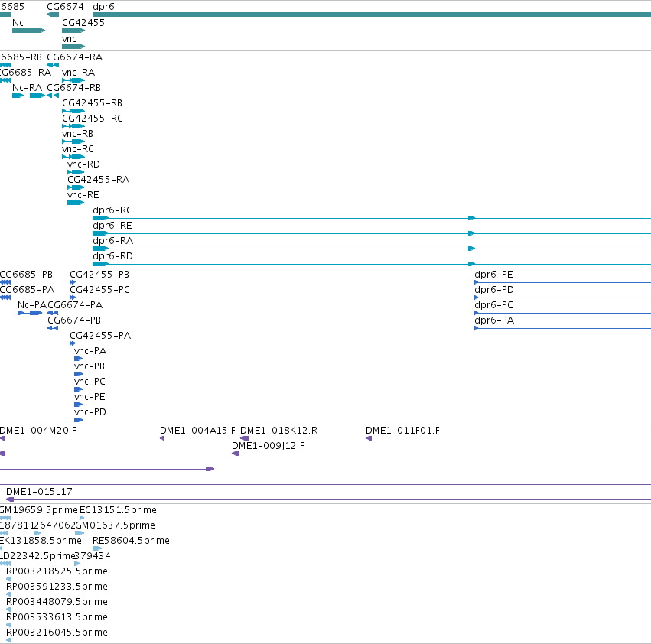
Task: Select the vnc-RE transcript label
Action: coord(83,195)
